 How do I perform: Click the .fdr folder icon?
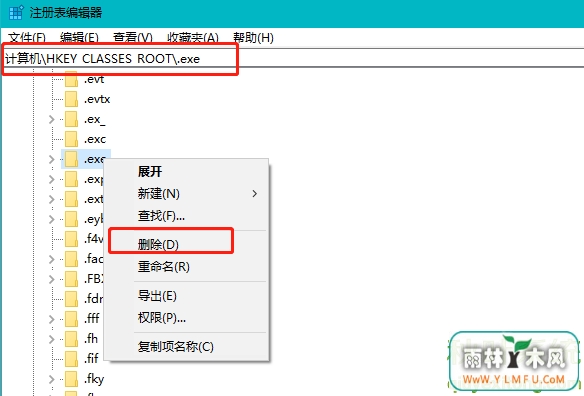tap(71, 299)
